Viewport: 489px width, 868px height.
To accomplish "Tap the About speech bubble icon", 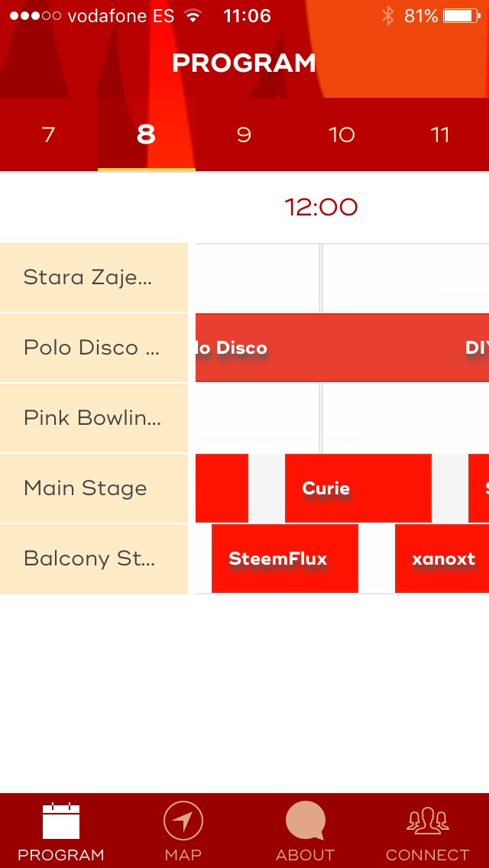I will coord(305,821).
